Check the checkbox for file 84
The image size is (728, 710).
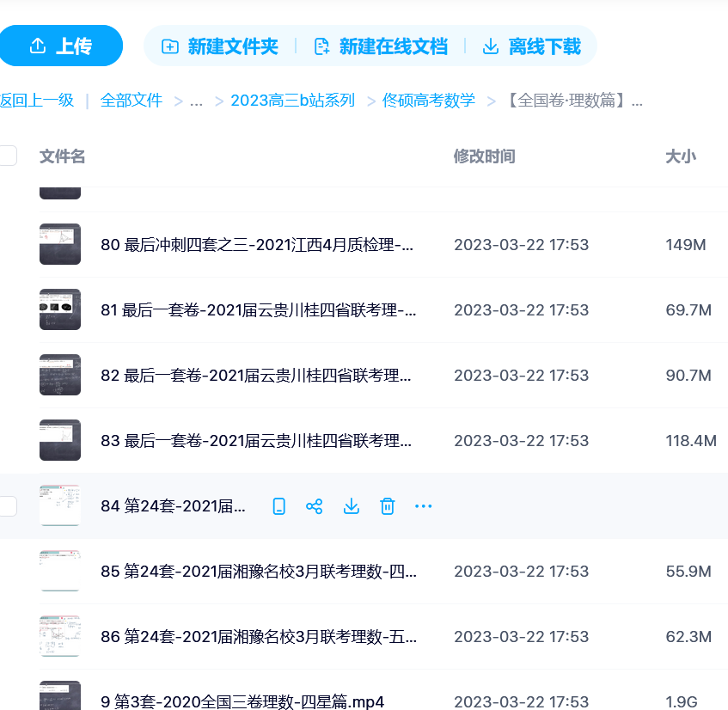[8, 506]
